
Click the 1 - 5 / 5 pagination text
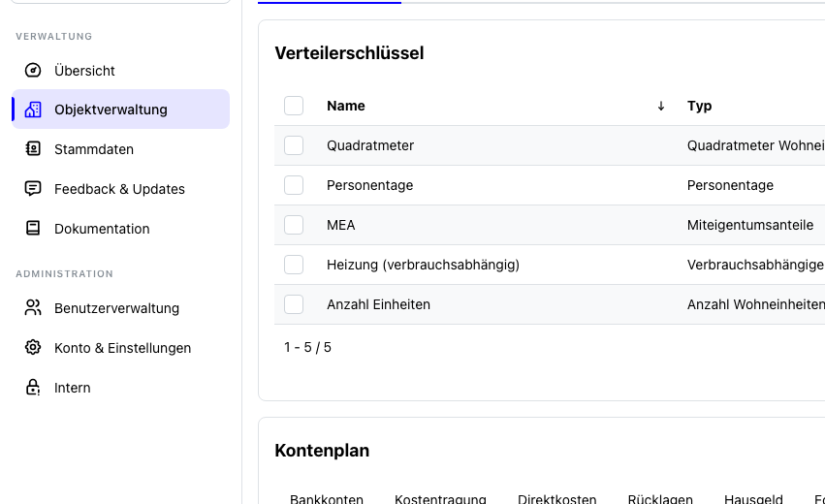pyautogui.click(x=307, y=347)
